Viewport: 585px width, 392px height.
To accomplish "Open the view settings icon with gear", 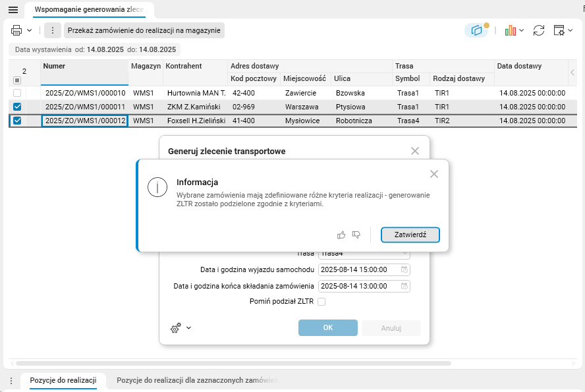I will (x=559, y=30).
